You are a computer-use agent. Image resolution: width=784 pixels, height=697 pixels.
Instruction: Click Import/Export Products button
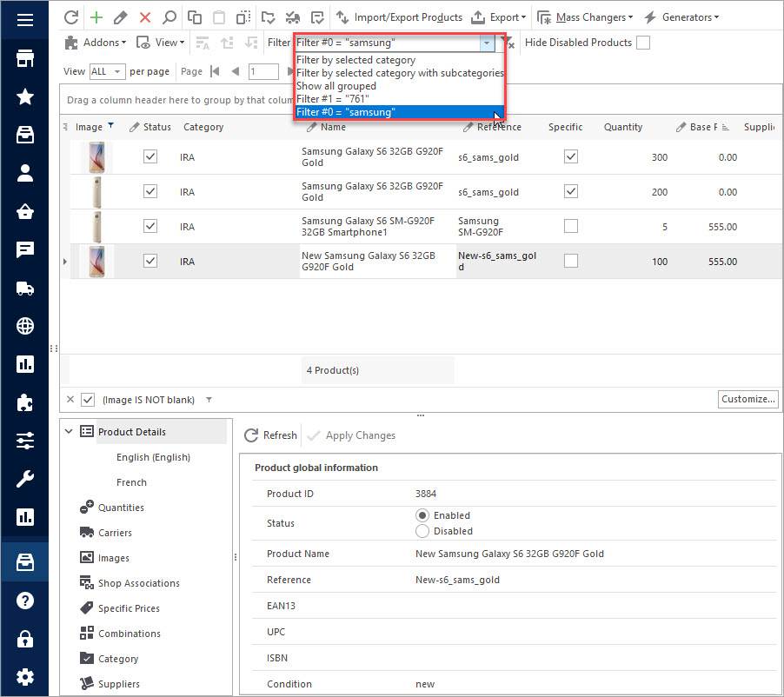click(x=399, y=17)
